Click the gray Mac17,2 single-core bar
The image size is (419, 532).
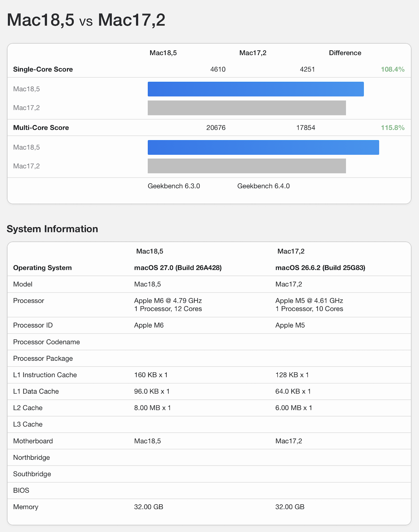coord(247,108)
